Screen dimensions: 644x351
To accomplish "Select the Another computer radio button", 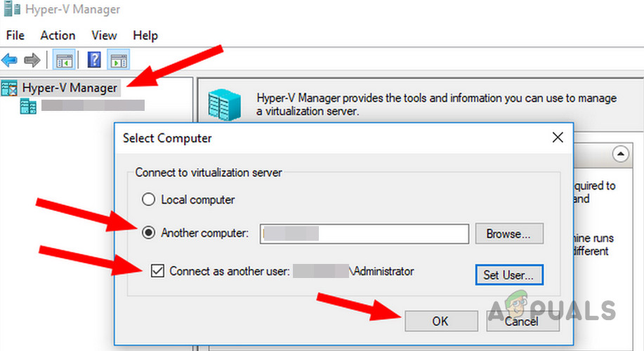I will pos(148,233).
